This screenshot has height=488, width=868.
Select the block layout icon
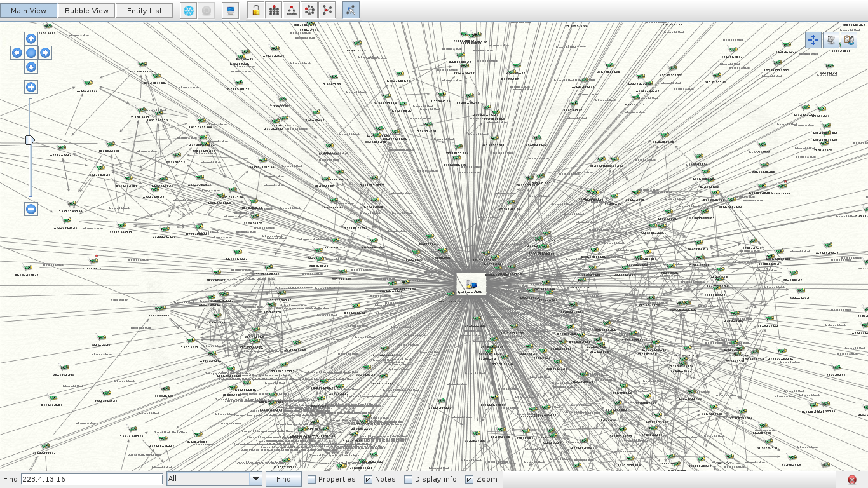(273, 10)
